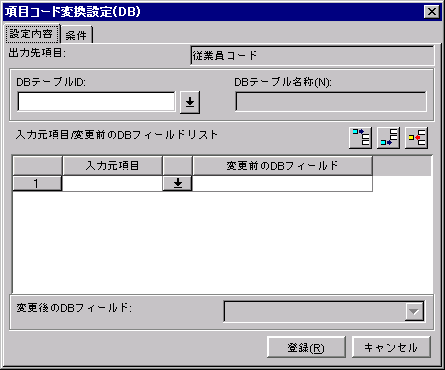Click the insert-row-above icon button
The width and height of the screenshot is (445, 370).
[x=360, y=137]
